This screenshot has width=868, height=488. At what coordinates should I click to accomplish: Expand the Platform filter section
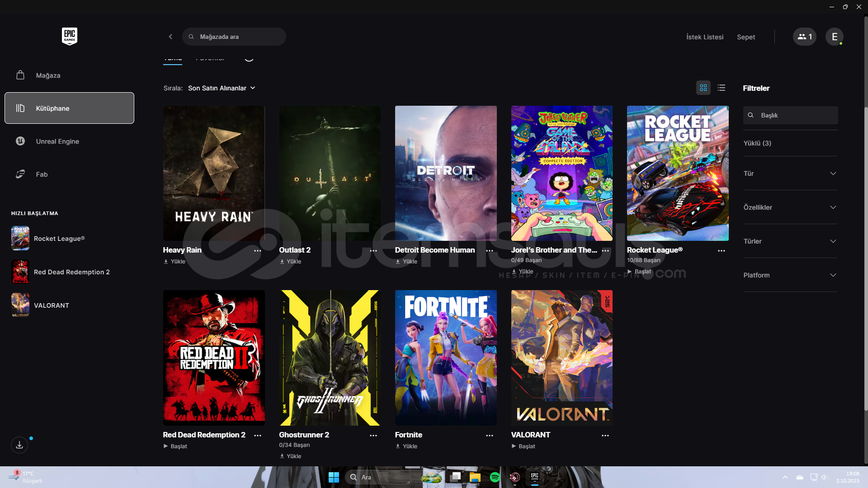[x=790, y=275]
